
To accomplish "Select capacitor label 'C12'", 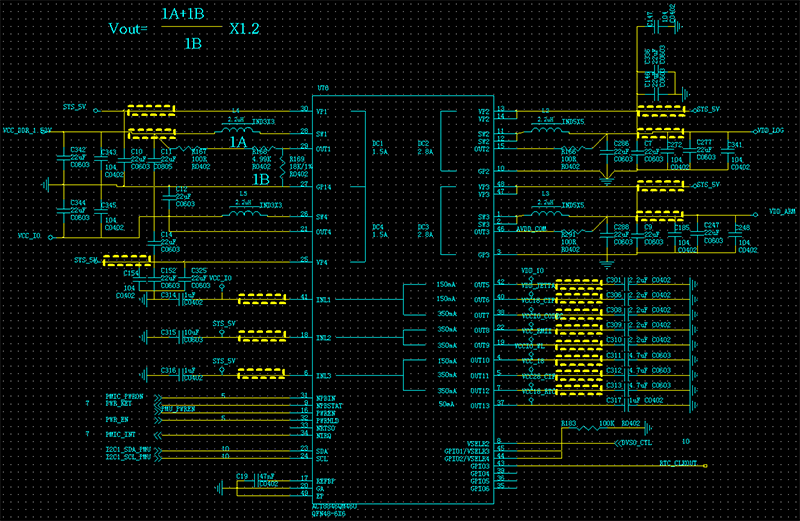I will click(x=181, y=189).
